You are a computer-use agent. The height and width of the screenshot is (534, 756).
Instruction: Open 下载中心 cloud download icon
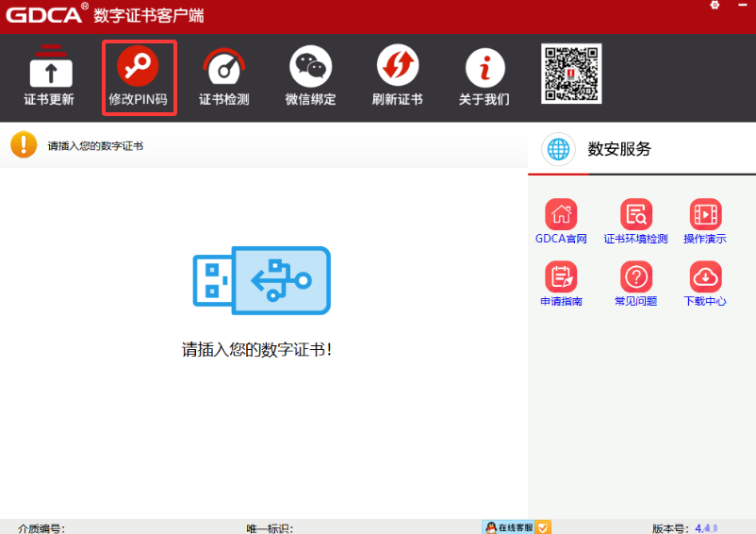click(705, 277)
